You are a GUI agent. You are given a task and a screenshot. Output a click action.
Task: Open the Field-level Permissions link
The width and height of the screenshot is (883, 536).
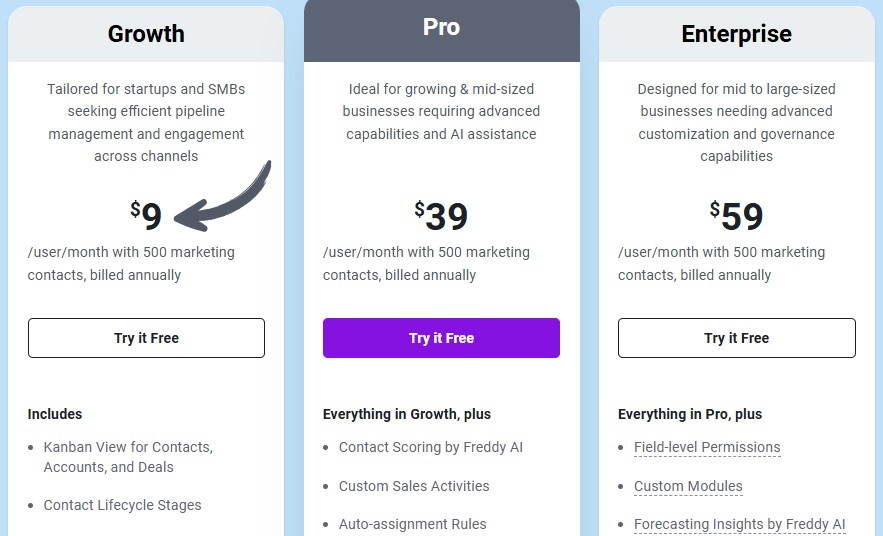[707, 447]
